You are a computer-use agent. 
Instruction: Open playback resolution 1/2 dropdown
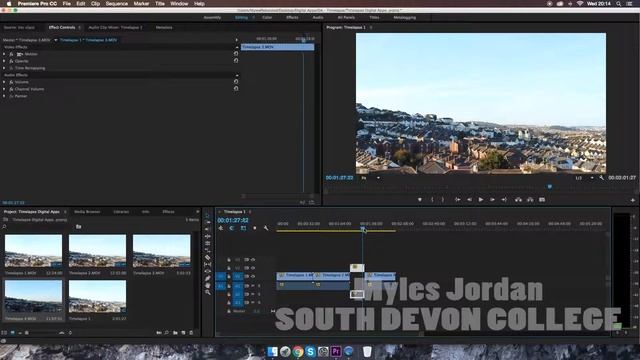pyautogui.click(x=584, y=178)
